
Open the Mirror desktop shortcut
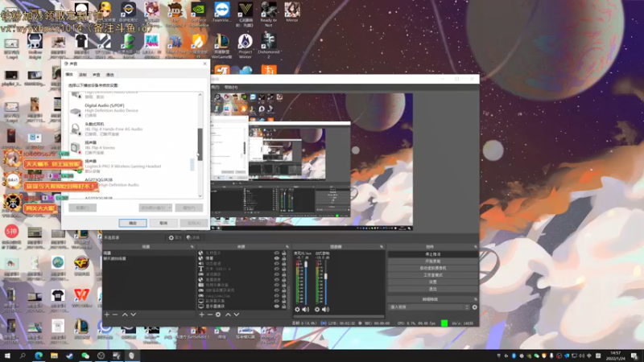pos(292,12)
